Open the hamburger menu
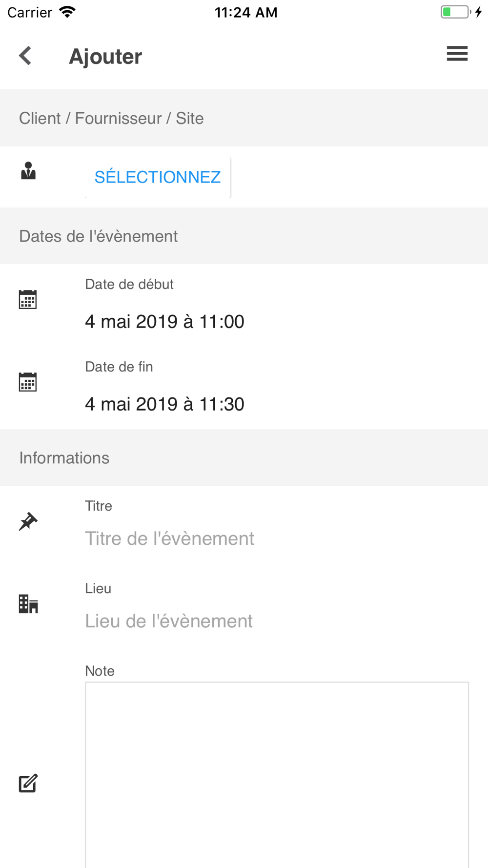 (x=457, y=54)
